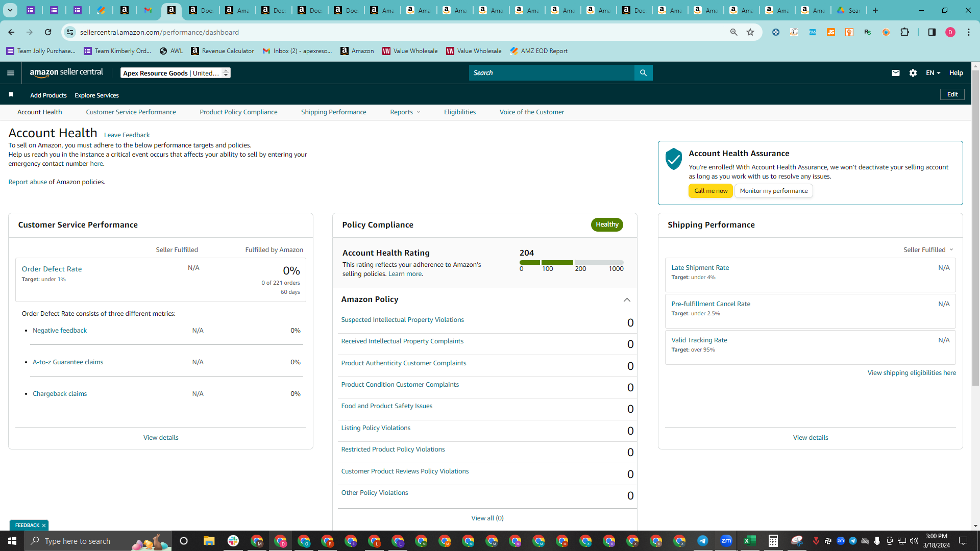Select the Shipping Performance tab
Image resolution: width=980 pixels, height=551 pixels.
[333, 112]
